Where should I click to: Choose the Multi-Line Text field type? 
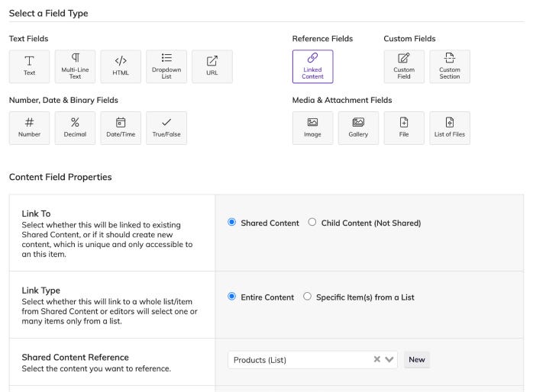[75, 66]
